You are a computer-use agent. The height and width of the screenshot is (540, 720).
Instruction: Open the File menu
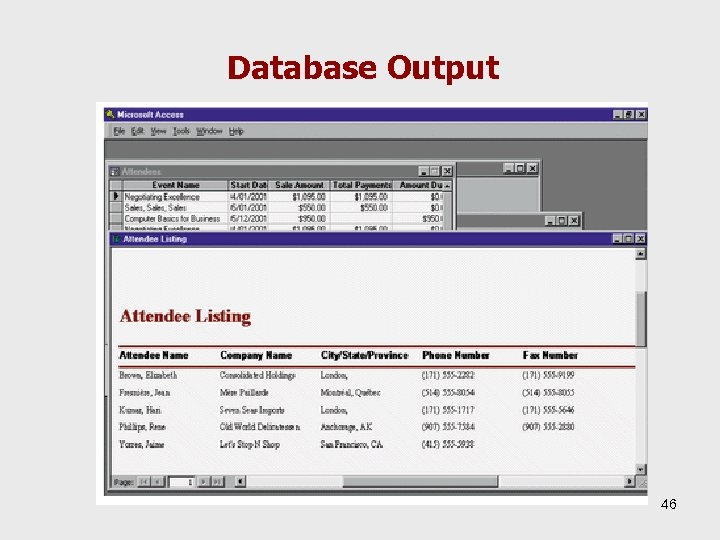click(119, 131)
